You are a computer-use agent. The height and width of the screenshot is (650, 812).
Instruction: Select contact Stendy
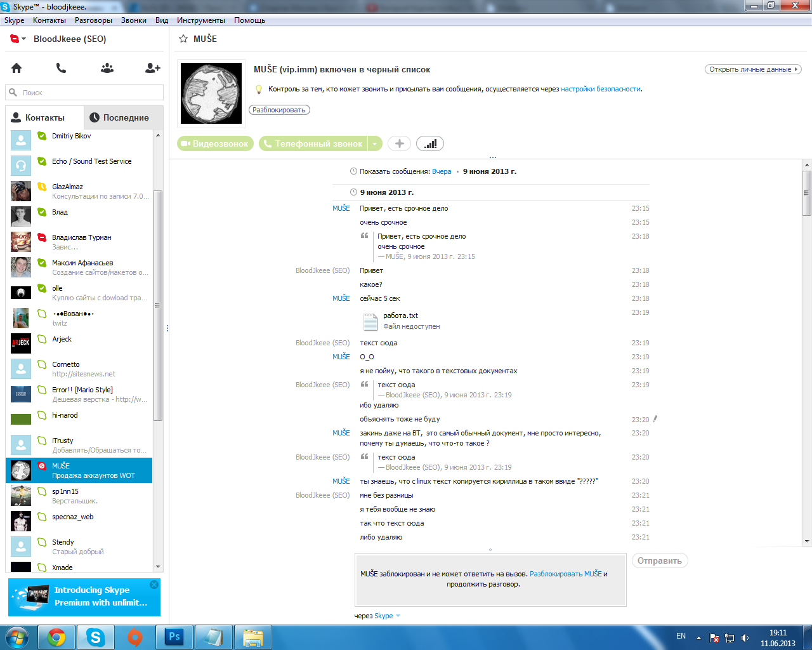[x=79, y=547]
